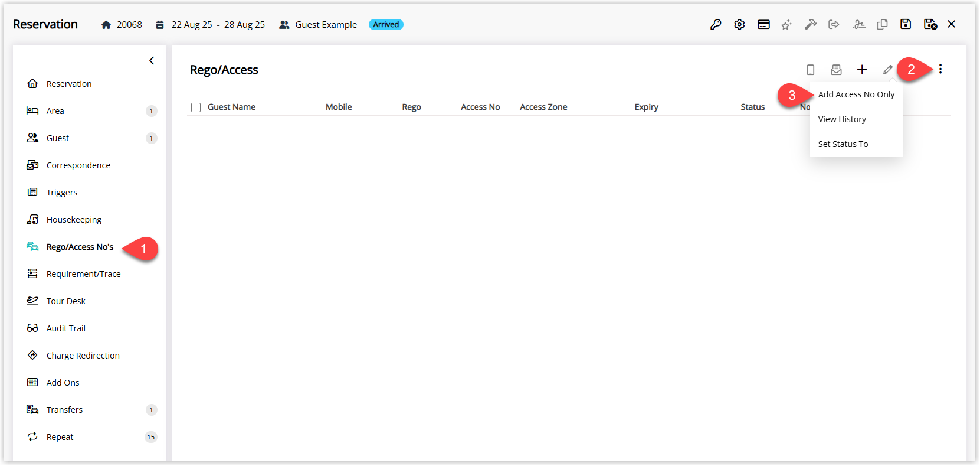Click the Add Ons grid icon

tap(32, 382)
